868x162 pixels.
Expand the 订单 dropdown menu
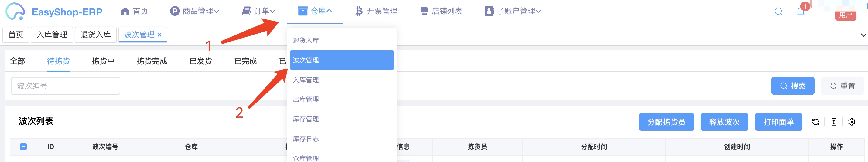(259, 11)
